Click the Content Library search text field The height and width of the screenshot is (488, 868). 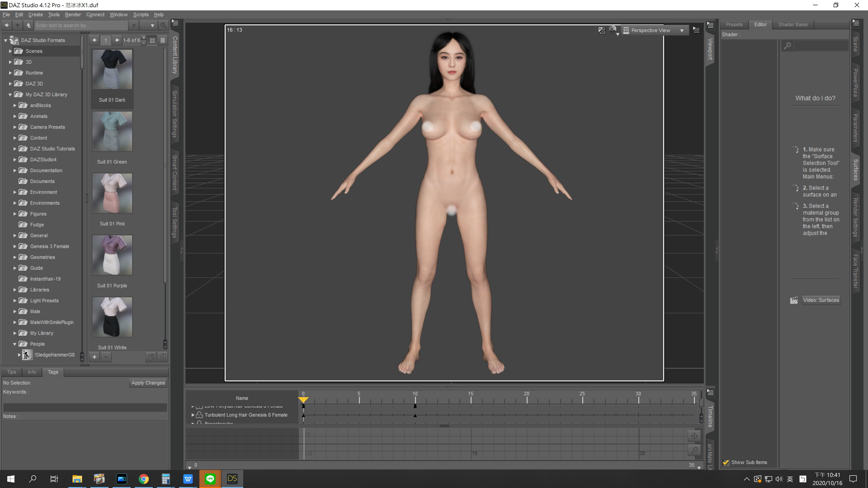click(81, 25)
